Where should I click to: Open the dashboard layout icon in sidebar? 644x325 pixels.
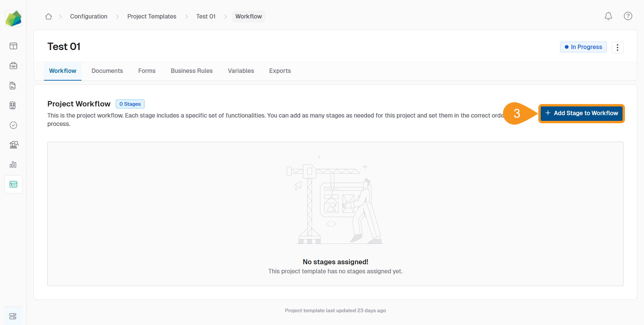pos(13,46)
